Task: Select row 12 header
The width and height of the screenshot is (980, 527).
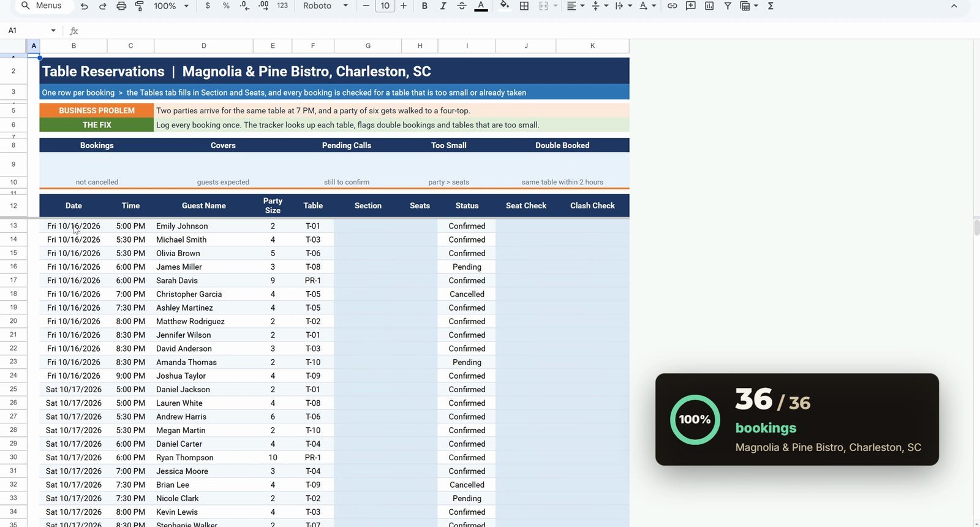Action: click(x=13, y=206)
